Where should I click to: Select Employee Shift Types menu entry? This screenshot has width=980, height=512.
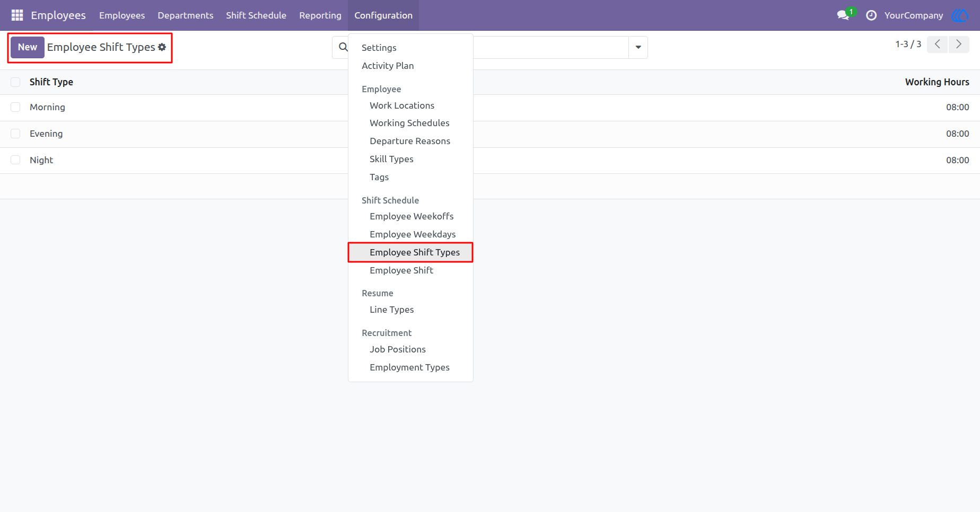click(410, 252)
